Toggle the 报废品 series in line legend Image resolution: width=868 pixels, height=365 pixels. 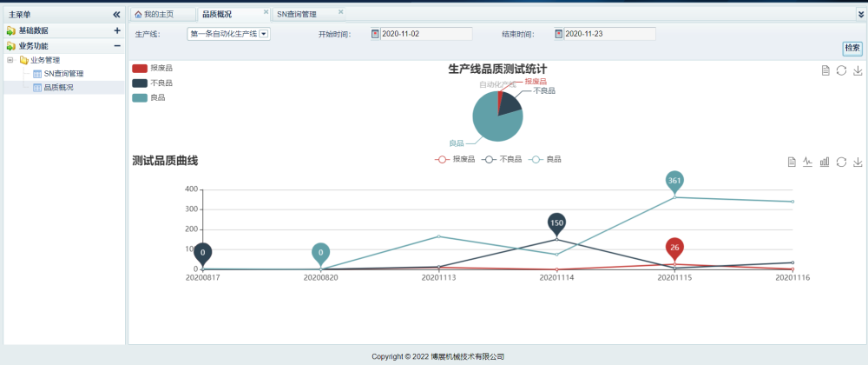pyautogui.click(x=455, y=160)
